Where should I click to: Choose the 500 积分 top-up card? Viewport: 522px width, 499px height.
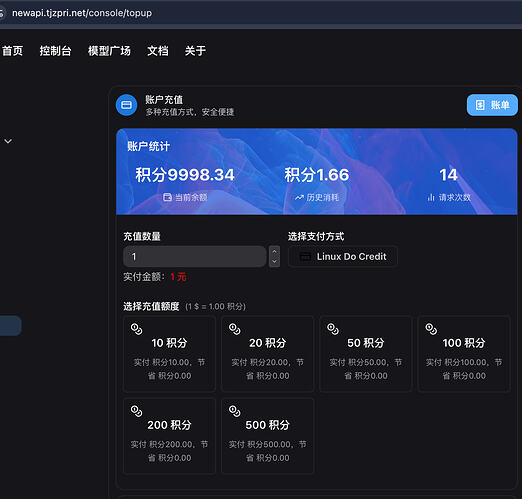tap(267, 436)
